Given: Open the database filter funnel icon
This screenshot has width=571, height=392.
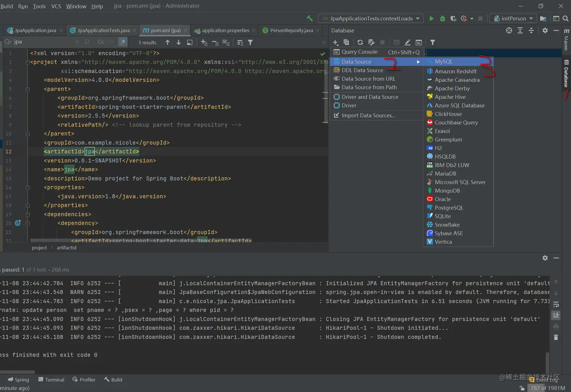Looking at the screenshot, I should (x=432, y=42).
